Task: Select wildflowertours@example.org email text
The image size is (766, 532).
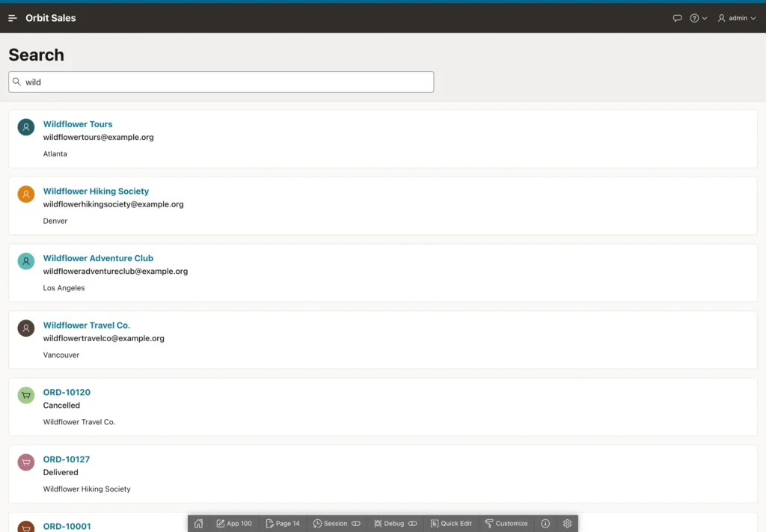Action: [x=98, y=137]
